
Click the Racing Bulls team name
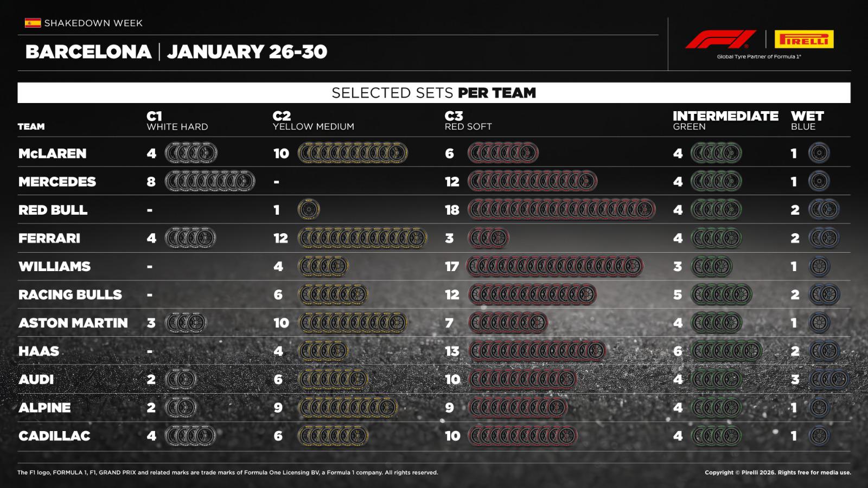tap(70, 295)
